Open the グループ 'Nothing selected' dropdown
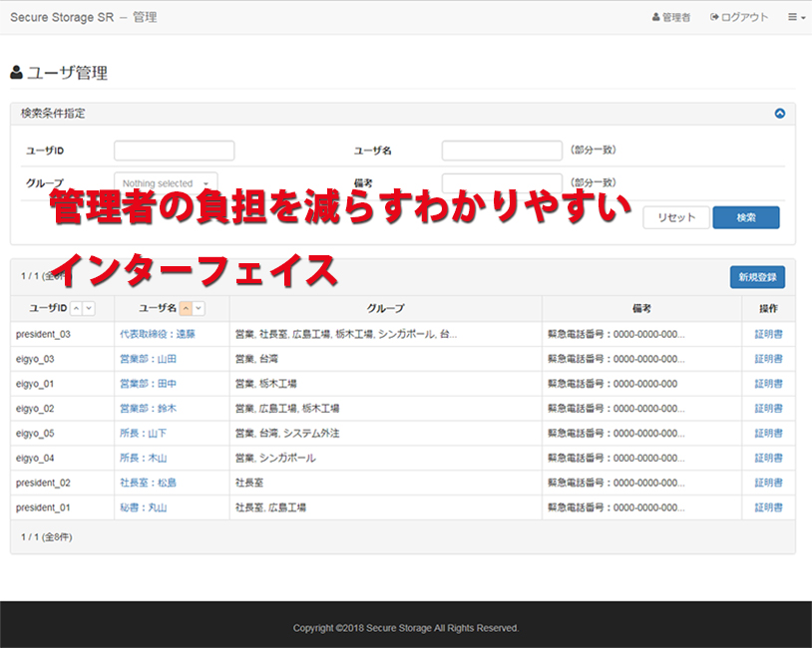812x648 pixels. (166, 183)
